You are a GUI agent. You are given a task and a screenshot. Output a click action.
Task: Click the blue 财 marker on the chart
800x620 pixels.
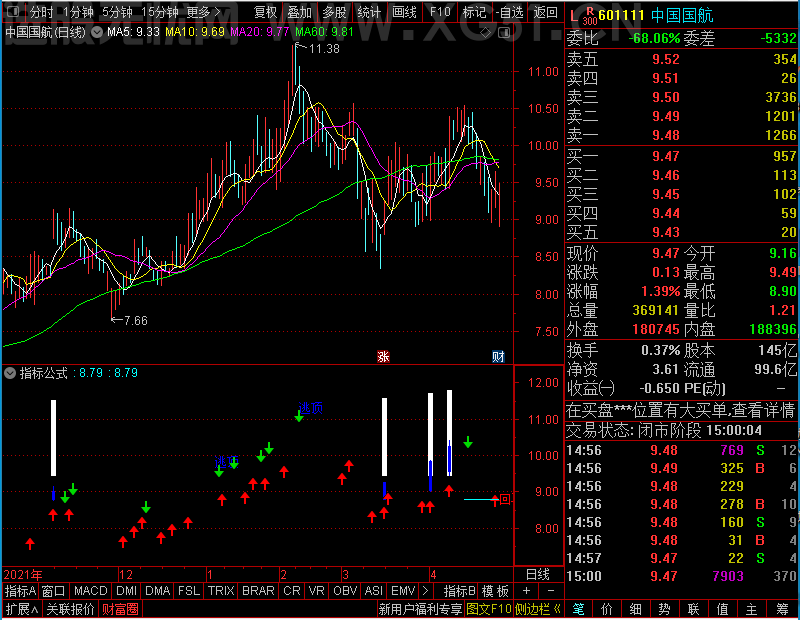[x=498, y=356]
